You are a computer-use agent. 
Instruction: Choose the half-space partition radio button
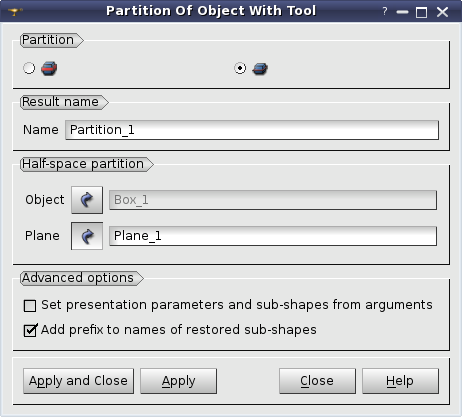[240, 68]
